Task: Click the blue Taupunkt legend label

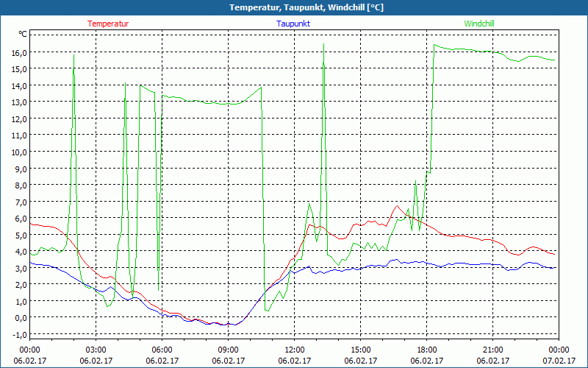Action: click(x=293, y=24)
